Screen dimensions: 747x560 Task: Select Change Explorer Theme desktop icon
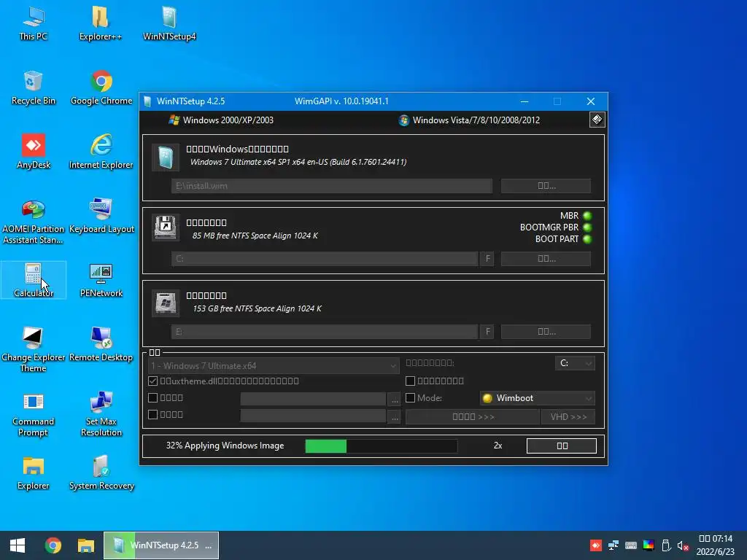coord(34,350)
